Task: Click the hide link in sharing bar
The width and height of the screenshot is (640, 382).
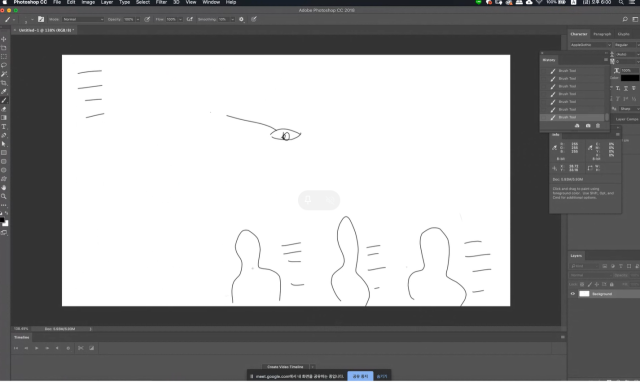Action: coord(382,376)
